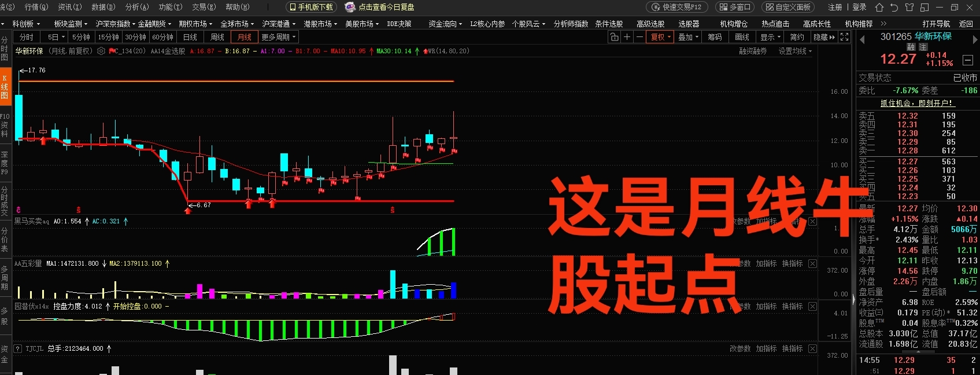Click the 注 badge under stock name
980x375 pixels.
click(x=923, y=47)
